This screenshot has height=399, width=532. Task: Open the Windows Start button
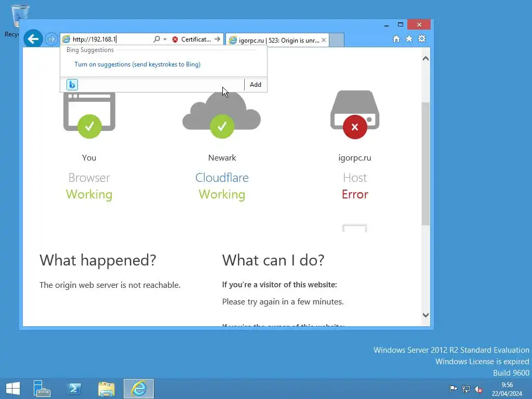tap(13, 389)
